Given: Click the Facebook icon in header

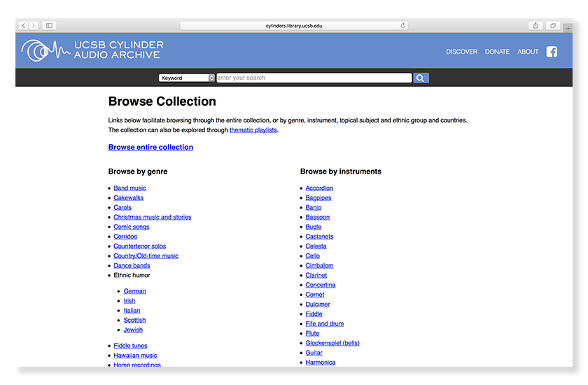Looking at the screenshot, I should (x=552, y=51).
